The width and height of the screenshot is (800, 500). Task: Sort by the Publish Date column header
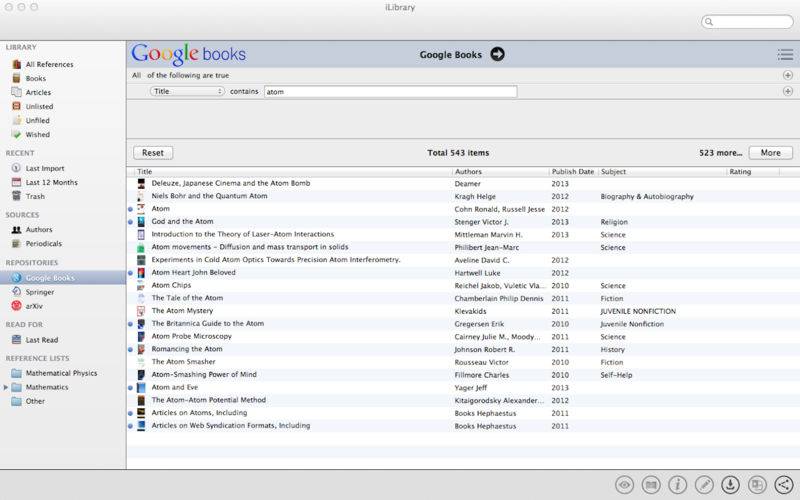tap(573, 172)
